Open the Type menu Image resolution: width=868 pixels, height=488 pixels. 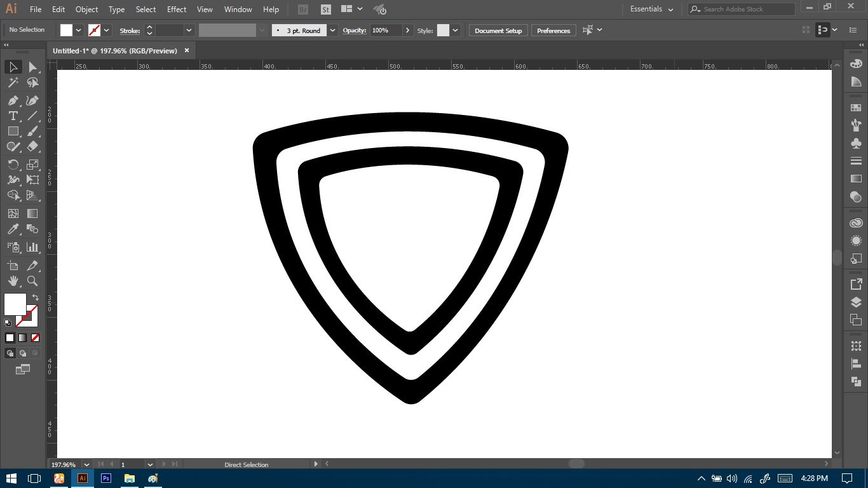click(117, 10)
